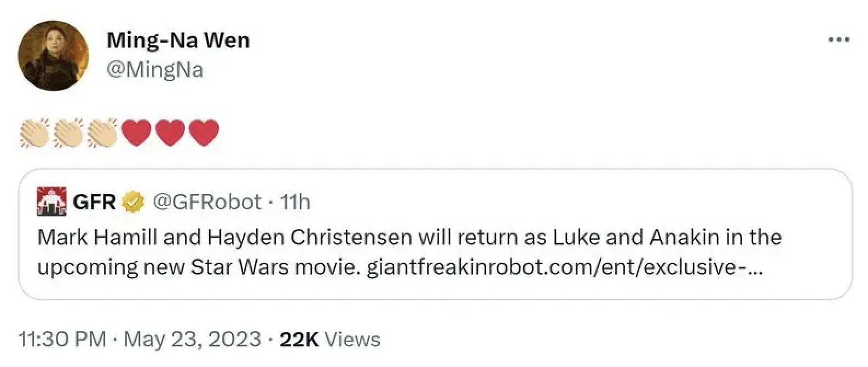Click the @GFRobot handle
The height and width of the screenshot is (367, 868).
(x=207, y=202)
